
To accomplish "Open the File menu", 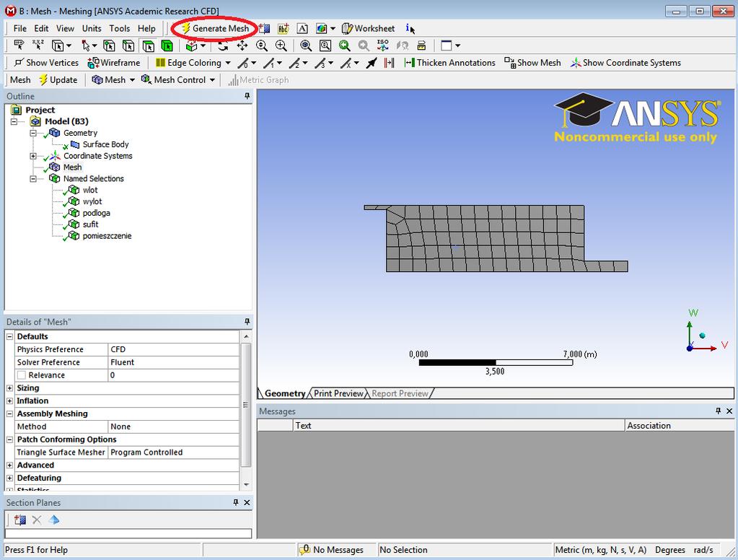I will 19,29.
